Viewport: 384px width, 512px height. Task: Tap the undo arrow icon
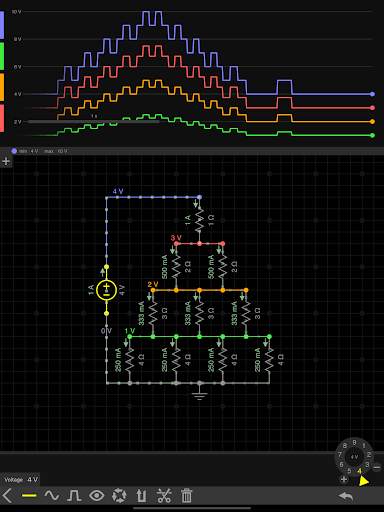[346, 496]
